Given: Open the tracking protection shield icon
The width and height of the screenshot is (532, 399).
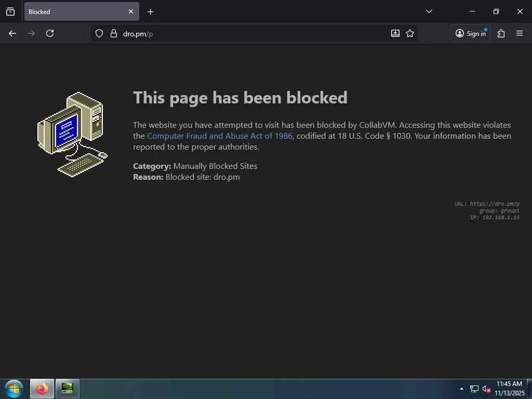Looking at the screenshot, I should (x=99, y=33).
